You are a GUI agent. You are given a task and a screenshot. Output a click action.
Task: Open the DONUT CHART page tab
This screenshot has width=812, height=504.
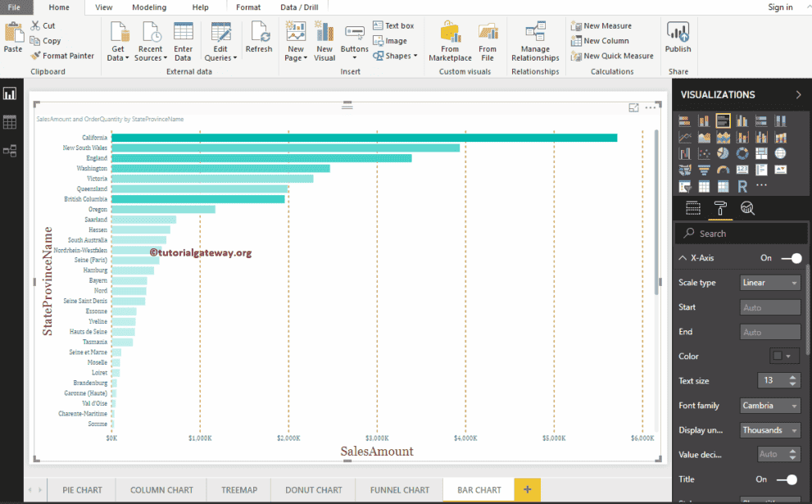(x=312, y=490)
